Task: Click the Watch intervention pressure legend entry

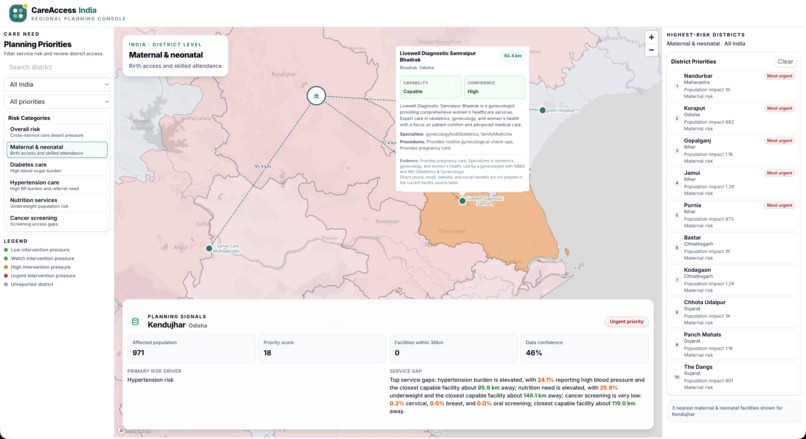Action: pyautogui.click(x=40, y=259)
